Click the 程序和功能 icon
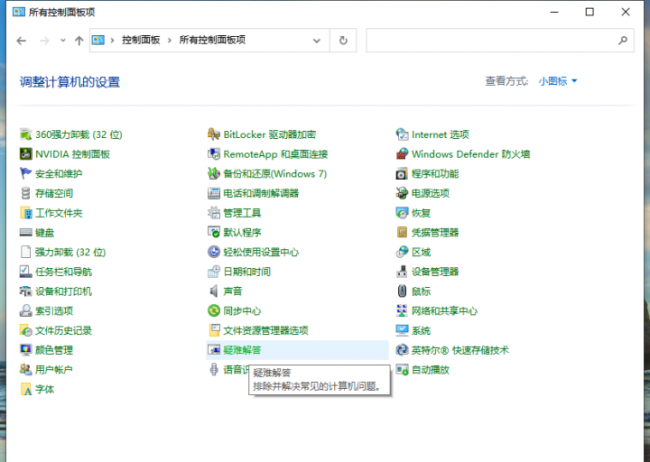This screenshot has height=462, width=650. tap(402, 173)
